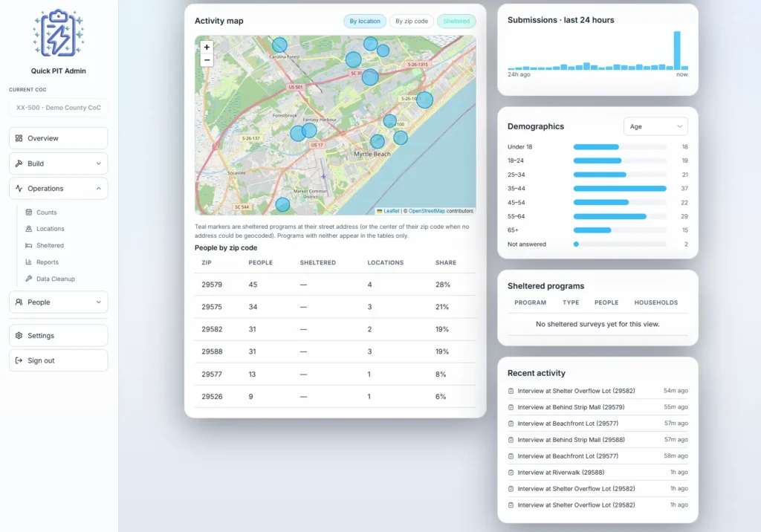Click zip 29575 table row
Viewport: 761px width, 532px height.
335,307
